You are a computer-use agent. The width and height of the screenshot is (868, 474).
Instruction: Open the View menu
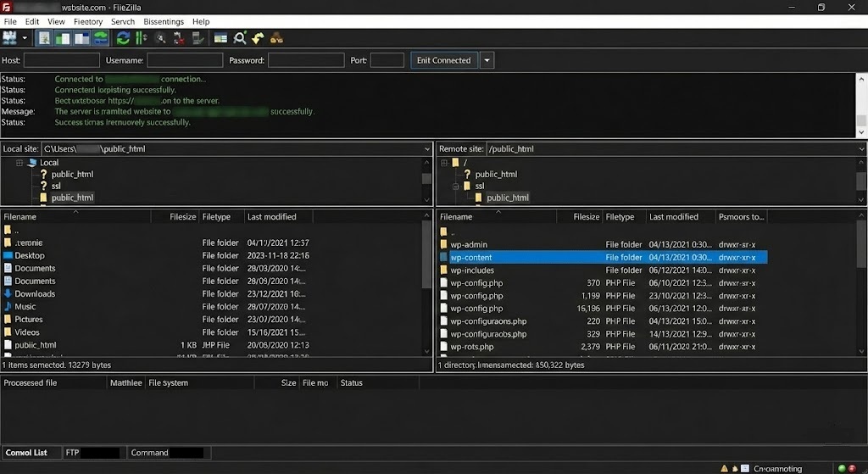pos(56,21)
